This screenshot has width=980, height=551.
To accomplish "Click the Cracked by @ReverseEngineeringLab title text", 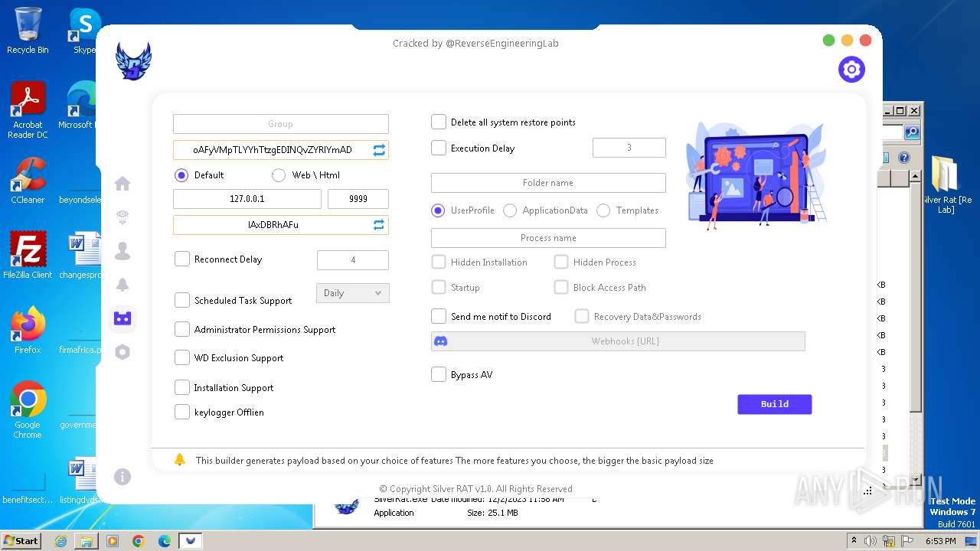I will 475,44.
